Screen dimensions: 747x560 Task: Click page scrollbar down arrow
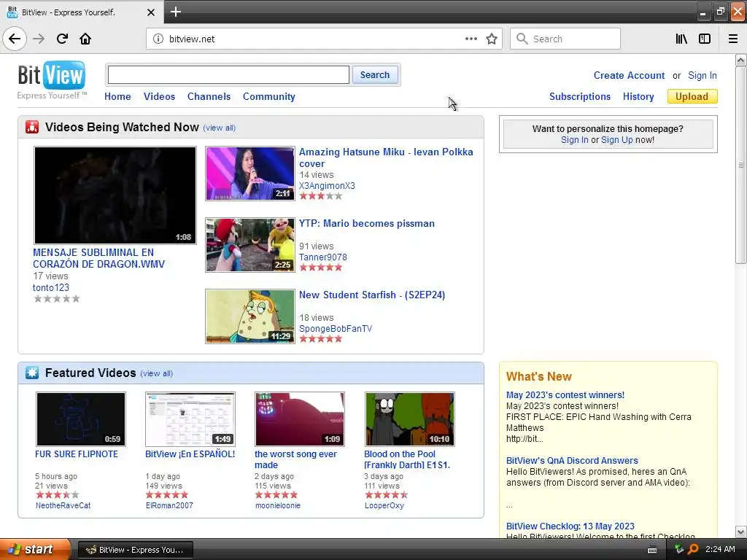[740, 532]
